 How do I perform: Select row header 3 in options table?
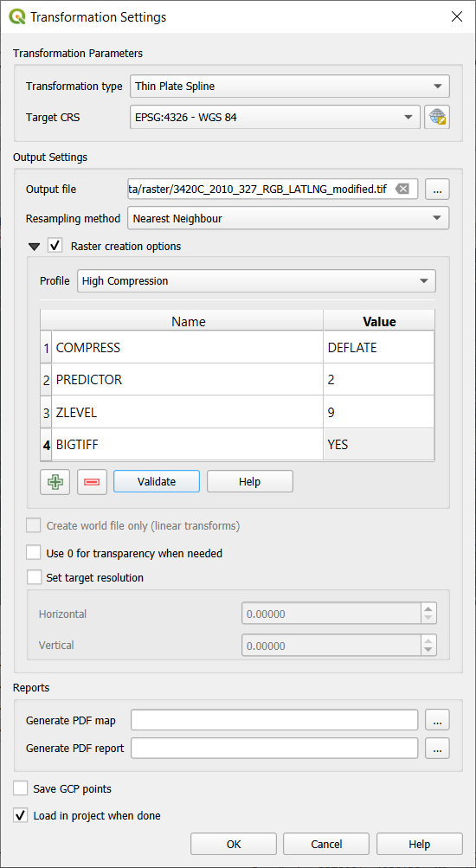coord(47,412)
